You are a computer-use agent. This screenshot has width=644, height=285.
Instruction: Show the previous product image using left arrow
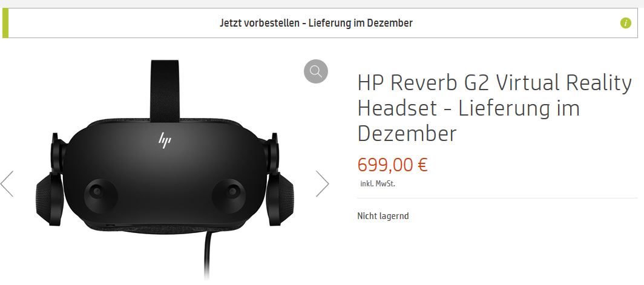tap(7, 183)
